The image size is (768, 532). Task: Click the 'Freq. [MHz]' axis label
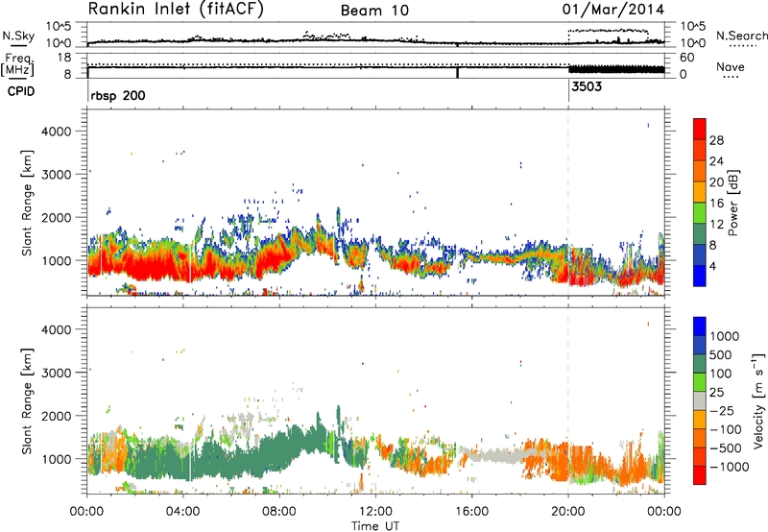coord(18,65)
